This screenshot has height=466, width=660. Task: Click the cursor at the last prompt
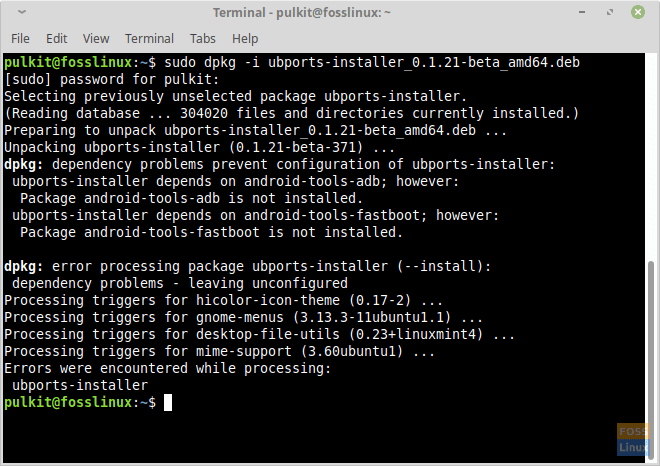168,402
